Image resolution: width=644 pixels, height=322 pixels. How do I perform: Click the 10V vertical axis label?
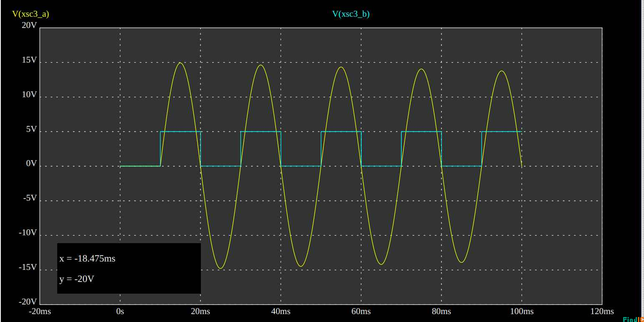click(29, 95)
